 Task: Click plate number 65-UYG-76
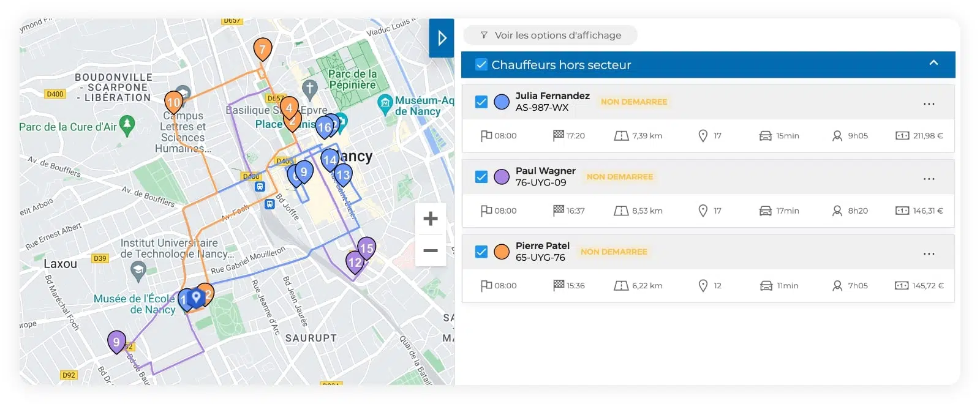tap(540, 258)
